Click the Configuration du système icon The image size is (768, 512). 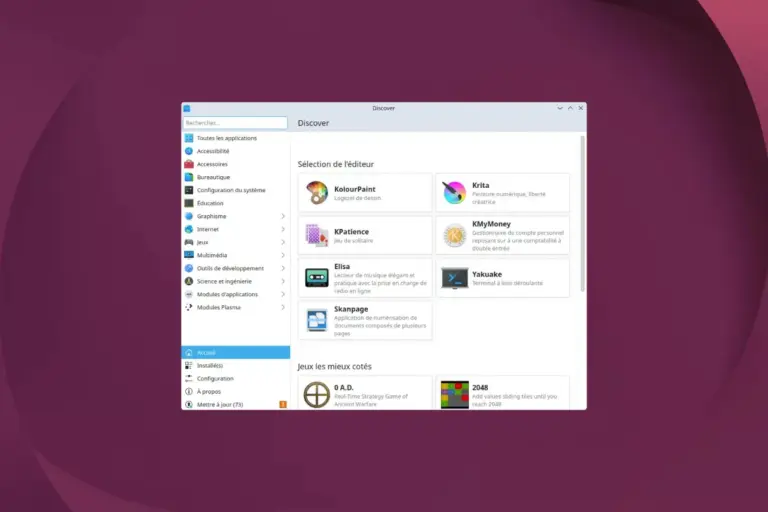coord(189,190)
